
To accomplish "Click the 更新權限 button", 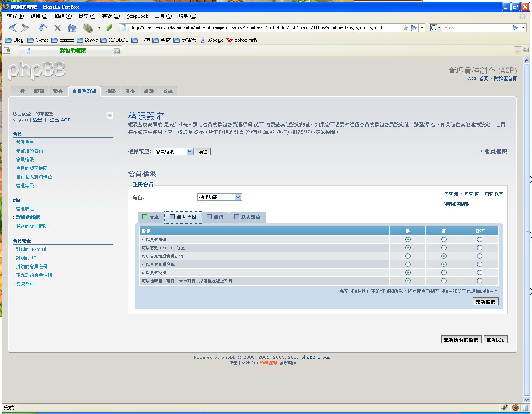I will tap(485, 302).
